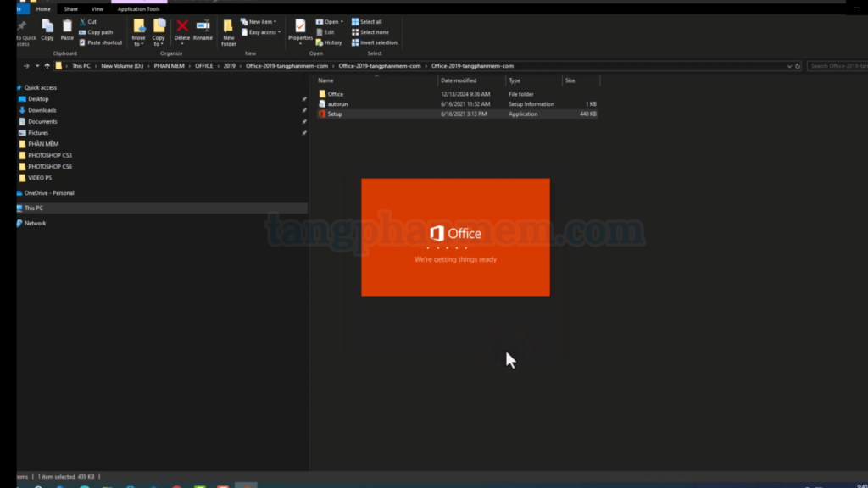Click PHAN MEM breadcrumb
This screenshot has width=868, height=488.
pos(169,66)
